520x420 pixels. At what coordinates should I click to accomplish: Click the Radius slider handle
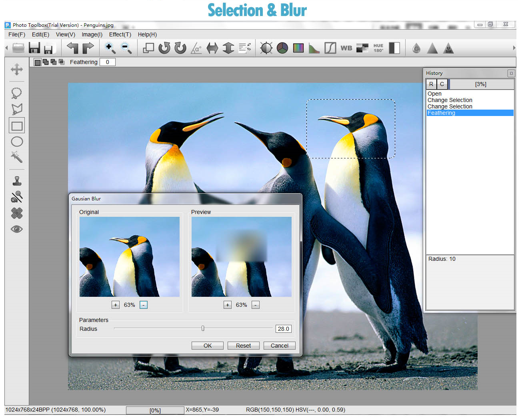click(203, 328)
